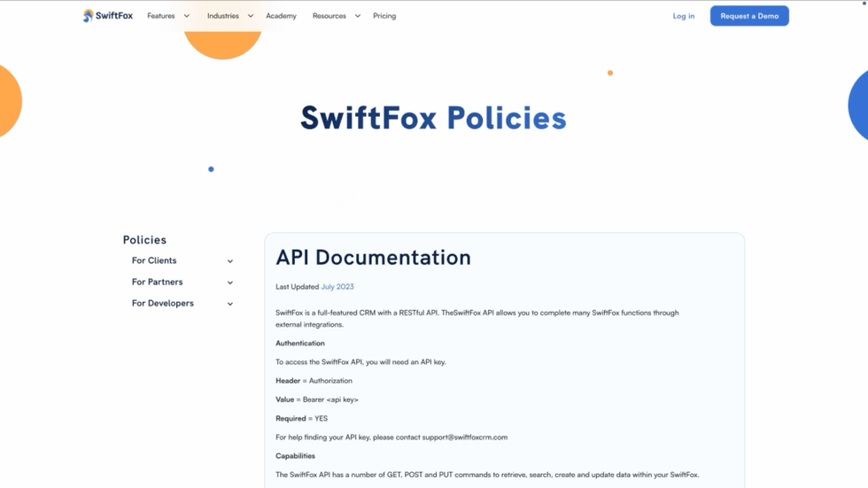Viewport: 868px width, 488px height.
Task: Click the 'Header = Authorization' line
Action: pyautogui.click(x=314, y=381)
